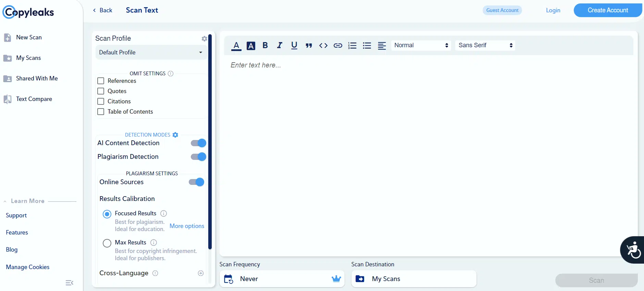This screenshot has height=291, width=644.
Task: Click the Copyleaks logo
Action: (x=28, y=12)
